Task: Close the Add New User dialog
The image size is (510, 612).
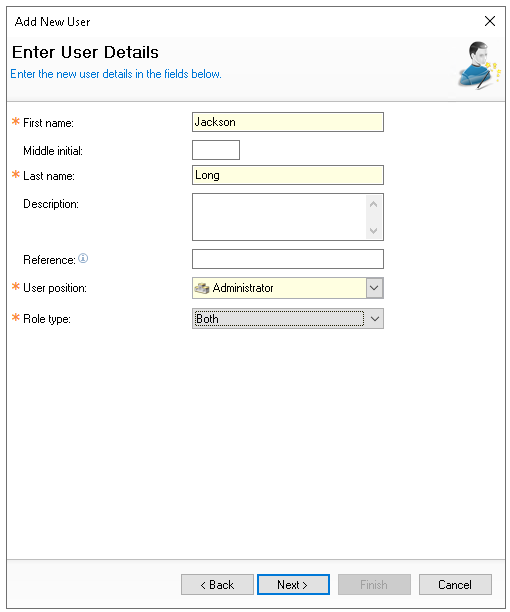Action: 490,21
